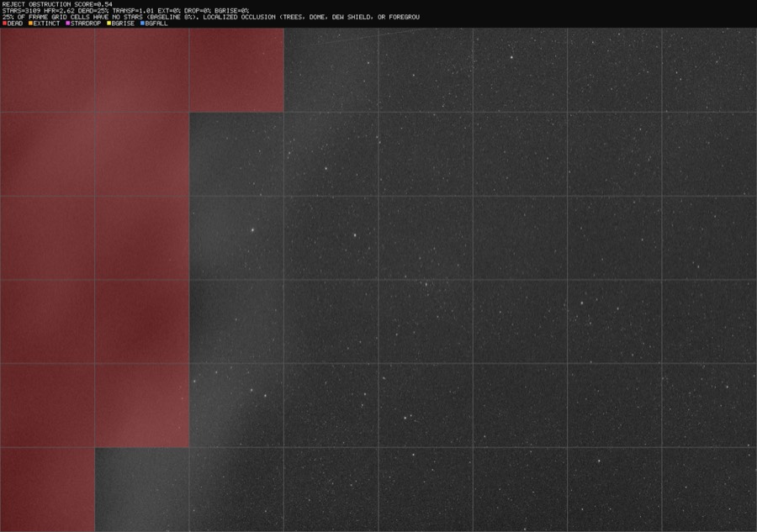Click the yellow BGRISE legend swatch
757x532 pixels.
109,24
